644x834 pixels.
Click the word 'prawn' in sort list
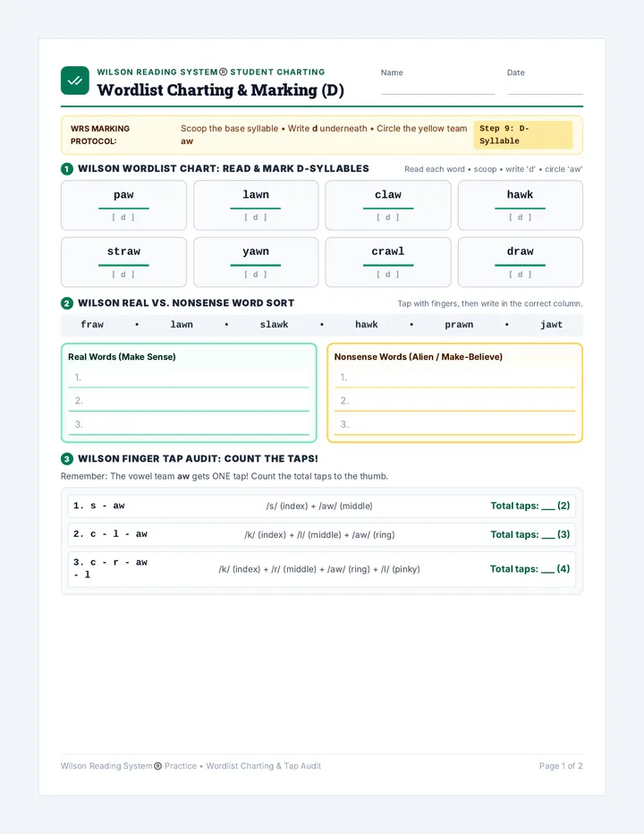[459, 325]
